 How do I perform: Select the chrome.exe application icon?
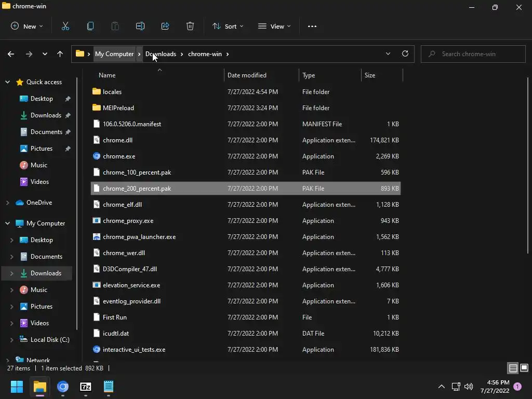97,156
